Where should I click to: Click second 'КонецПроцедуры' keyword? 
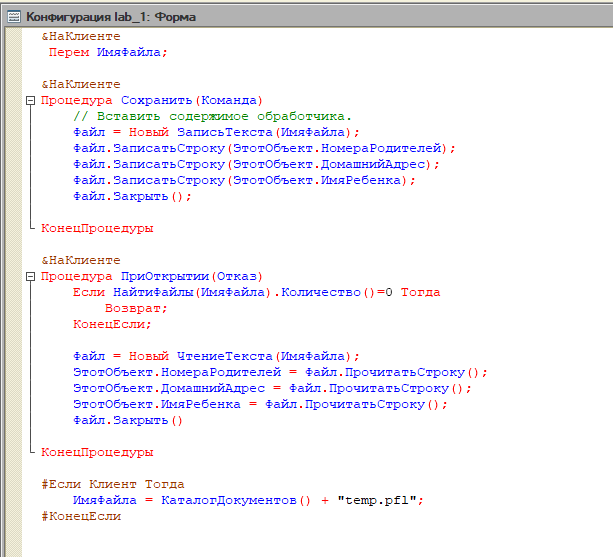[x=97, y=452]
